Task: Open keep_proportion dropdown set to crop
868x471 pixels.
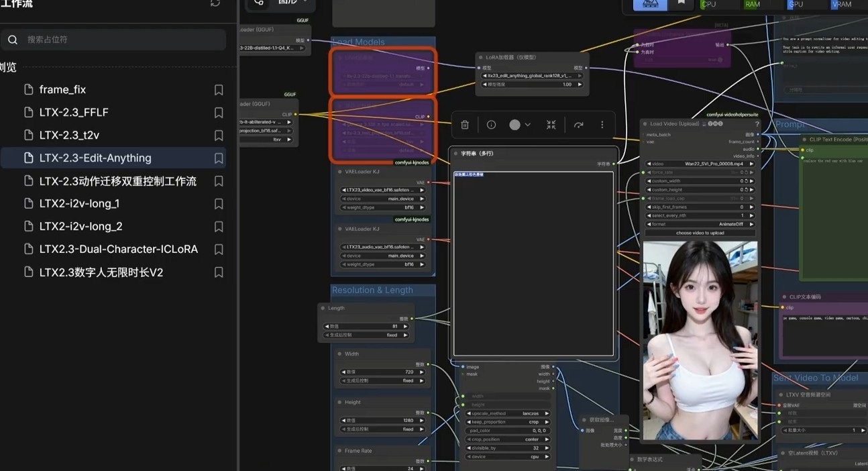Action: pyautogui.click(x=508, y=422)
